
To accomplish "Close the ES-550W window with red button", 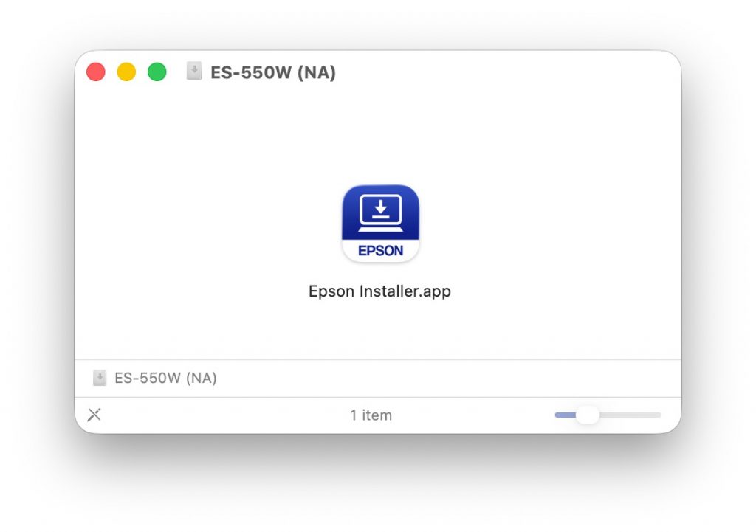I will click(x=96, y=72).
